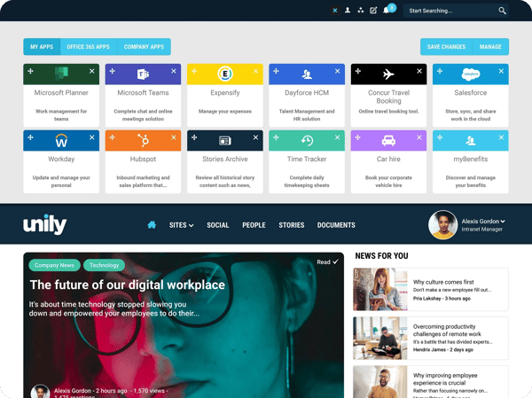The image size is (532, 398).
Task: Open the Hubspot sprocket logo
Action: pos(143,140)
